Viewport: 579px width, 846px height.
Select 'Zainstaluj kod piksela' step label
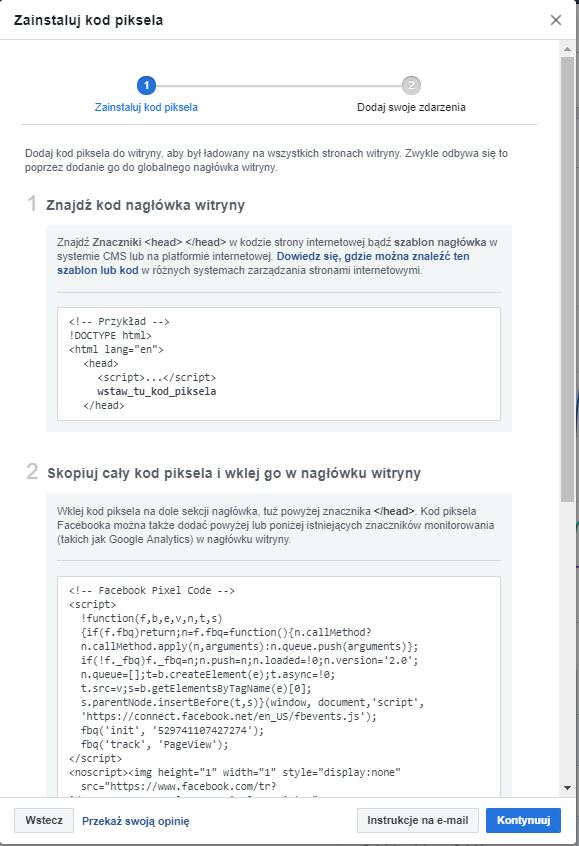coord(146,107)
